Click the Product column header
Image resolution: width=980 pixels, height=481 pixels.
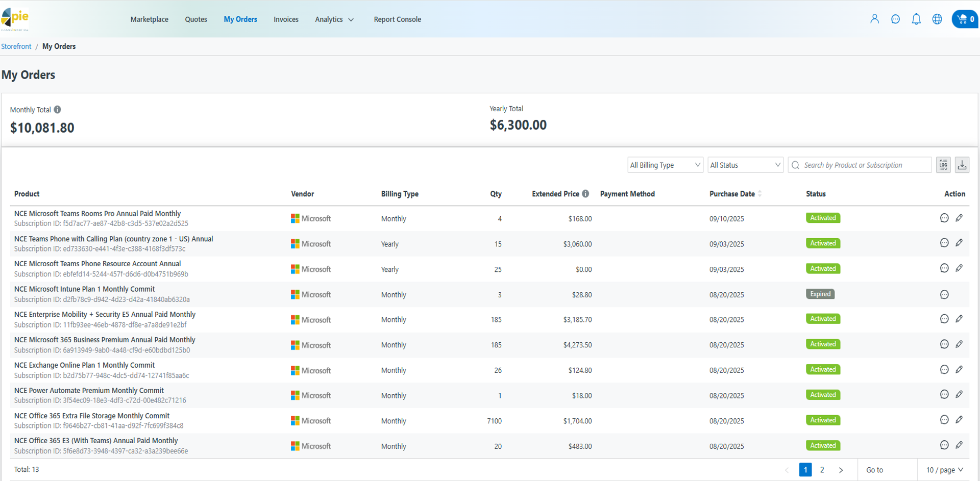tap(27, 194)
